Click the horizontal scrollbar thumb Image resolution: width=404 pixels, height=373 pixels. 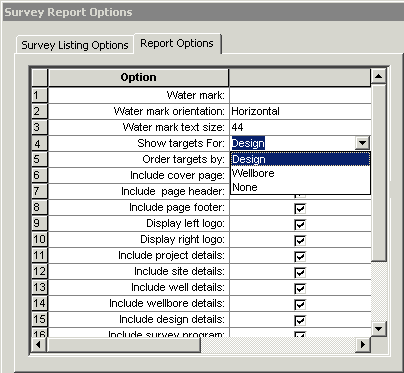124,344
